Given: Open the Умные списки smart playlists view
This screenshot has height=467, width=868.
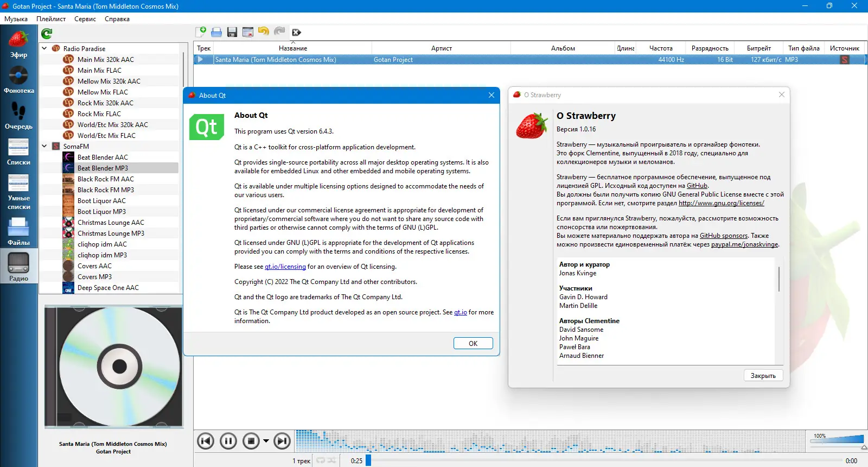Looking at the screenshot, I should [x=18, y=192].
